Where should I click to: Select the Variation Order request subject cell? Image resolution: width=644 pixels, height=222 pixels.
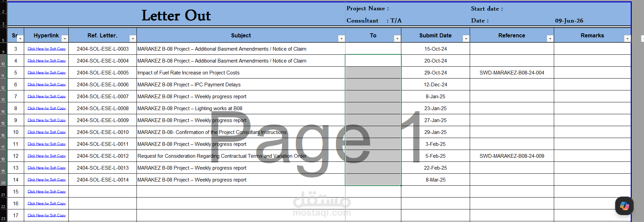point(241,156)
